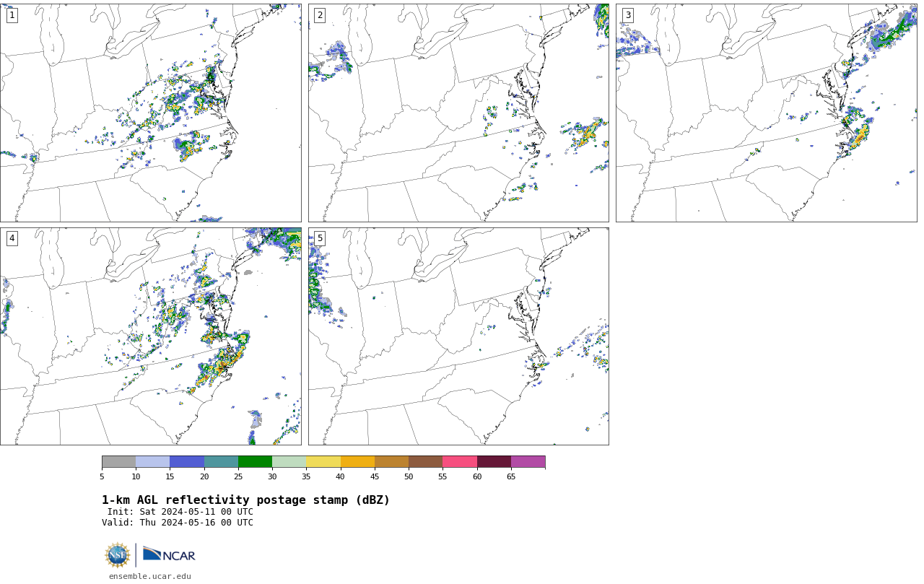
Task: Click the member number label '2'
Action: pos(320,15)
